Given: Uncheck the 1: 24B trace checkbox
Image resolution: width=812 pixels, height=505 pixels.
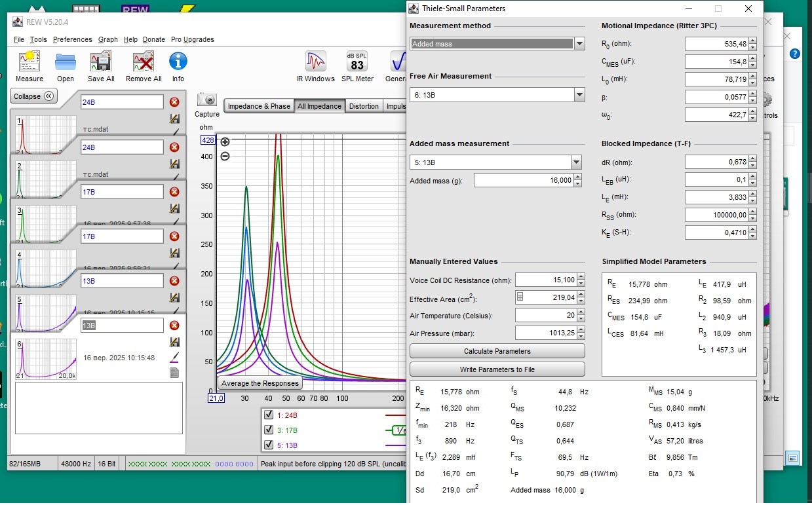Looking at the screenshot, I should (268, 415).
